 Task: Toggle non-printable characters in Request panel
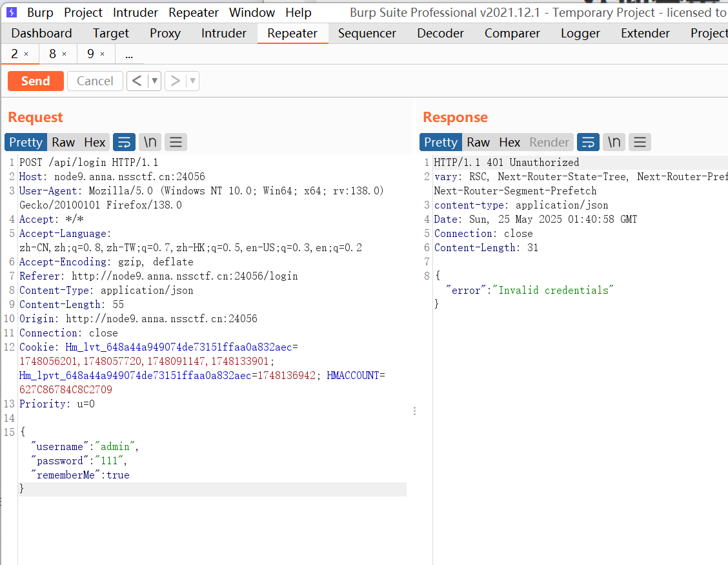pos(150,142)
